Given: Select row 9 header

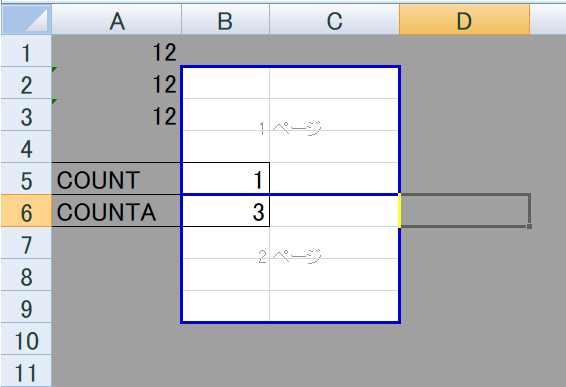Looking at the screenshot, I should (26, 306).
